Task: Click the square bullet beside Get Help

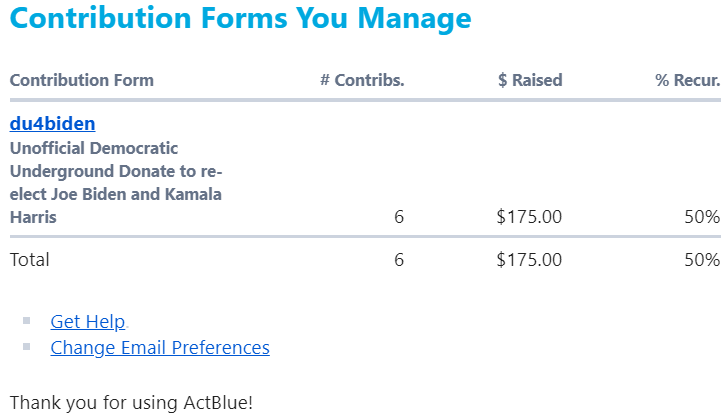Action: point(26,322)
